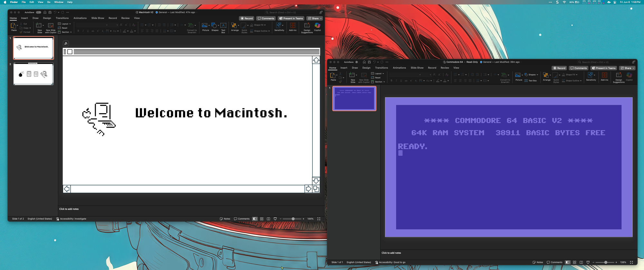
Task: Open the Slide Show tab in Macintosh V2
Action: (98, 18)
